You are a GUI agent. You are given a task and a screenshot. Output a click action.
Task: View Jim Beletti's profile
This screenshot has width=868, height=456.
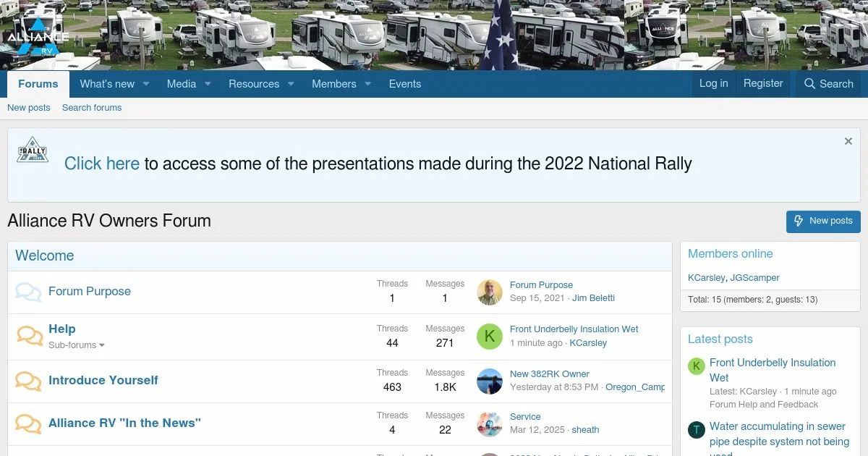(x=593, y=298)
